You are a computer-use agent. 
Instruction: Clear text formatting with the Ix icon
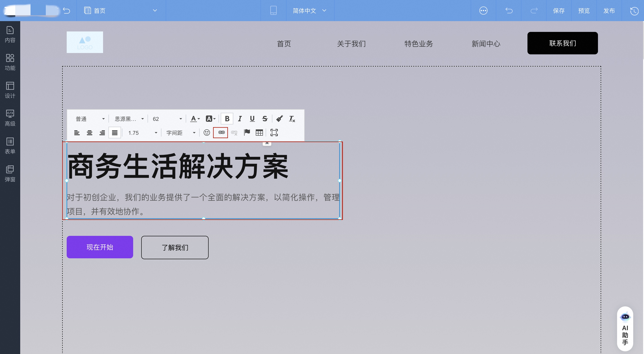click(292, 119)
